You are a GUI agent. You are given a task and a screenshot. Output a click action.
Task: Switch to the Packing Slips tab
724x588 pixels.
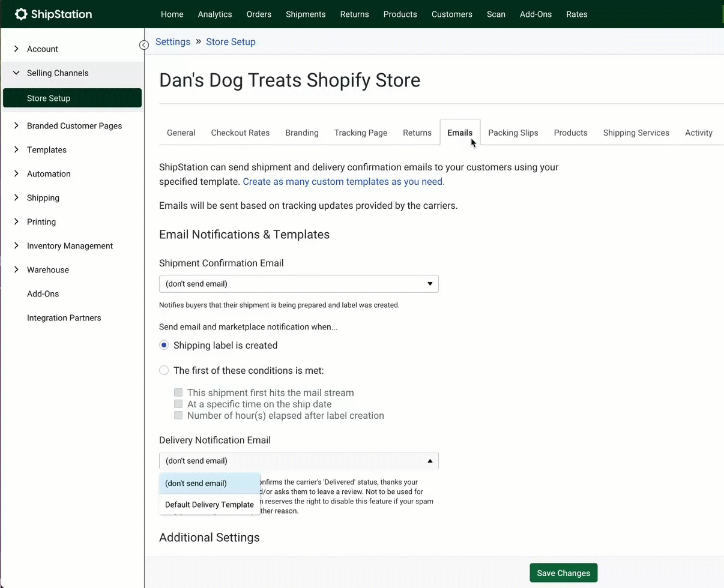pos(513,133)
